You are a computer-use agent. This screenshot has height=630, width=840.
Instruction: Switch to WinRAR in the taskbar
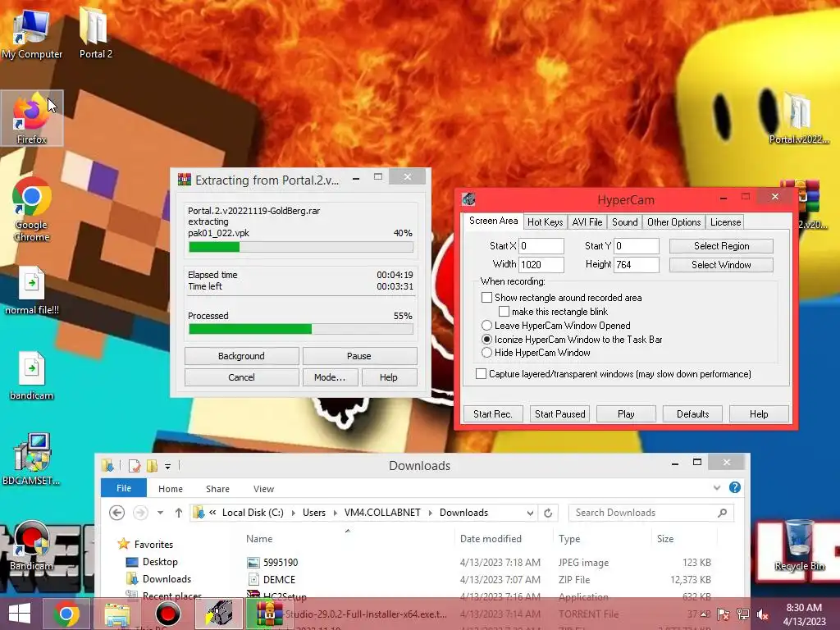pos(269,614)
